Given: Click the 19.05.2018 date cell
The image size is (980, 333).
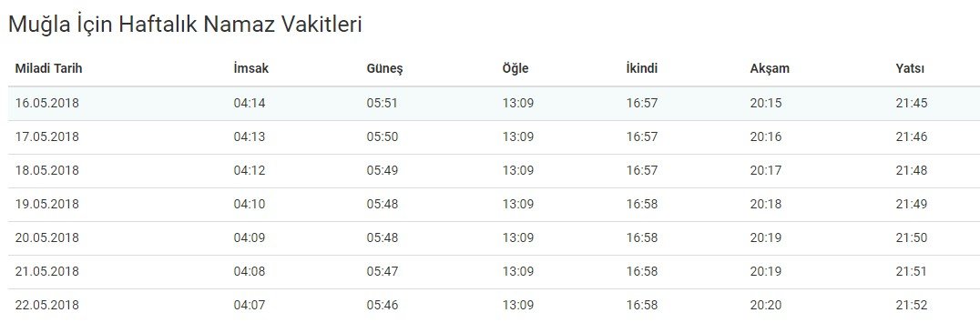Looking at the screenshot, I should 47,205.
